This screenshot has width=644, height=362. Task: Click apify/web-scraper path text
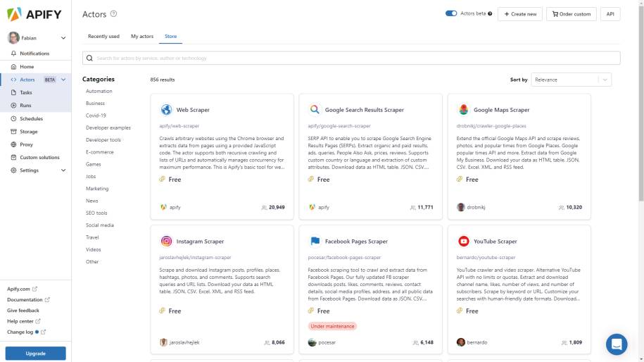179,126
